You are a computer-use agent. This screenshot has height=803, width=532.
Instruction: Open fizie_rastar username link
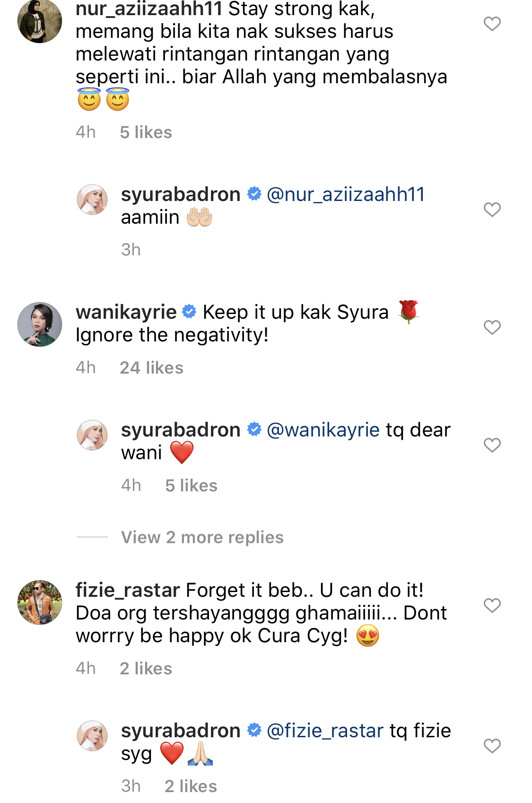[128, 590]
